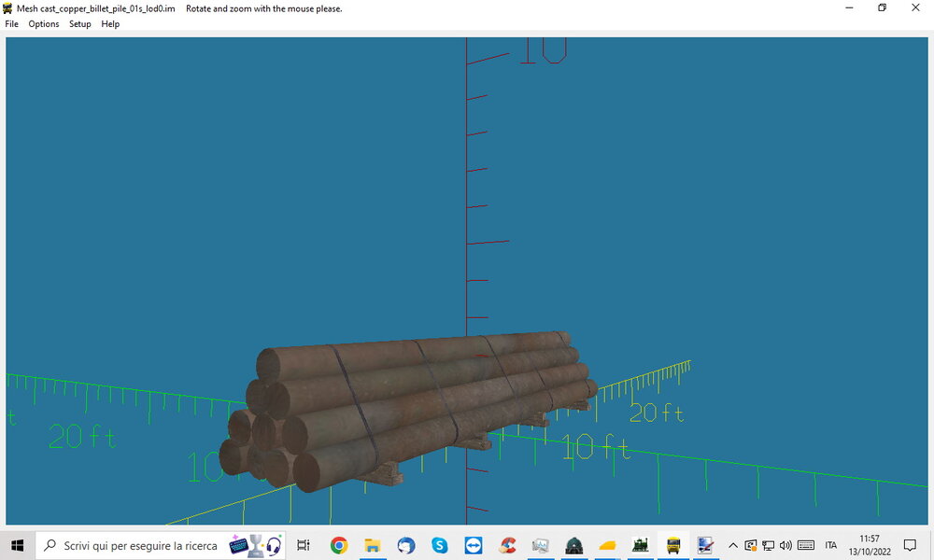Open the paint editor taskbar icon

pyautogui.click(x=705, y=545)
